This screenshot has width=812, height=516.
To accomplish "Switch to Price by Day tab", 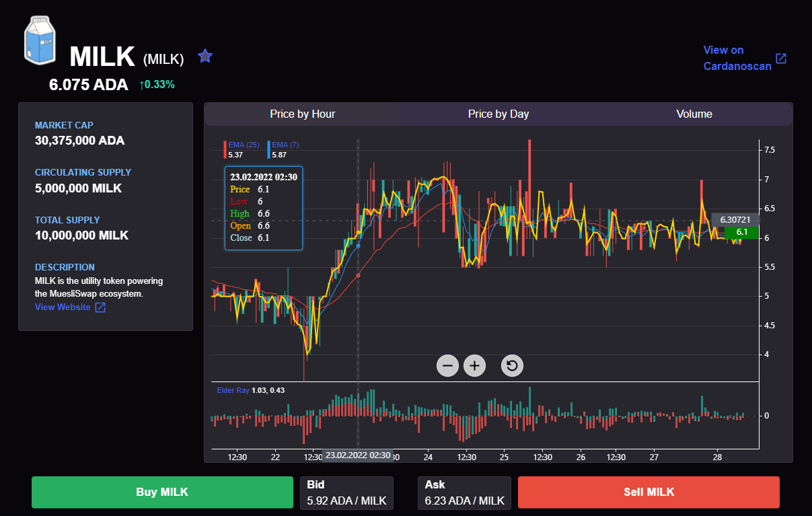I will (499, 114).
